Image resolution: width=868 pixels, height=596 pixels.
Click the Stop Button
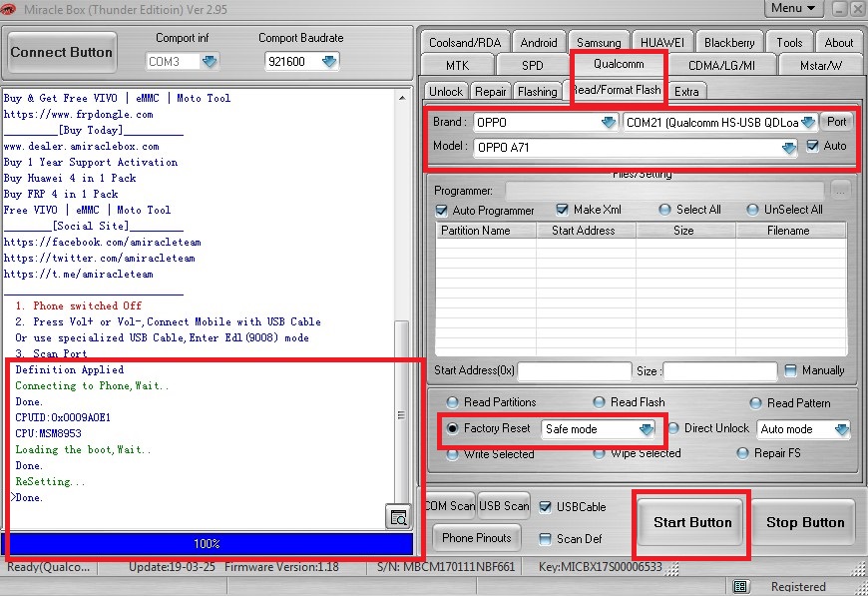805,522
